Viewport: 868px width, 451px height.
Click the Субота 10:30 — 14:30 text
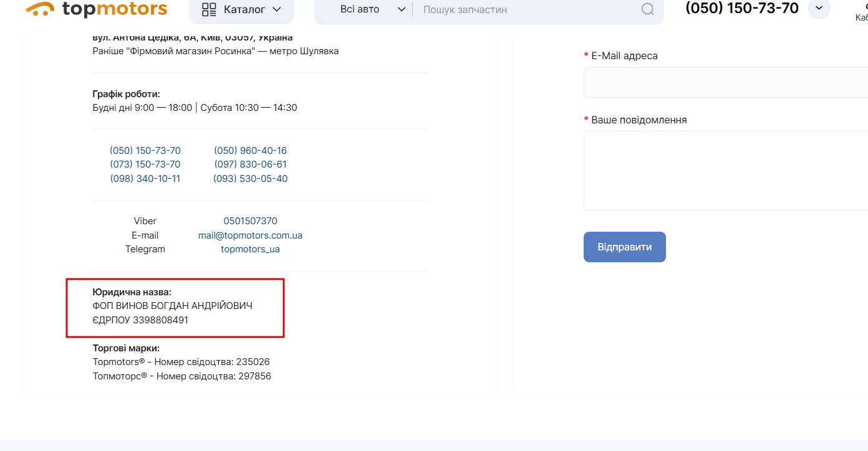point(249,108)
